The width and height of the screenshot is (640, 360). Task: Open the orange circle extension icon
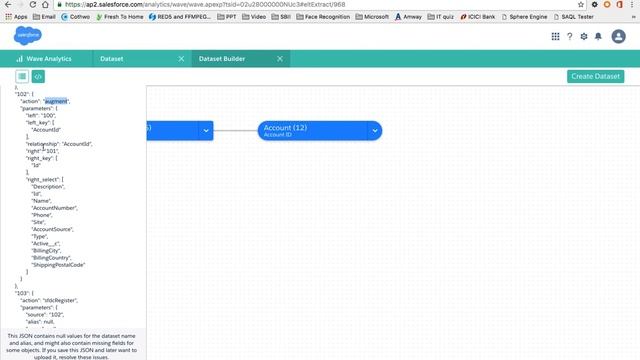[x=607, y=4]
